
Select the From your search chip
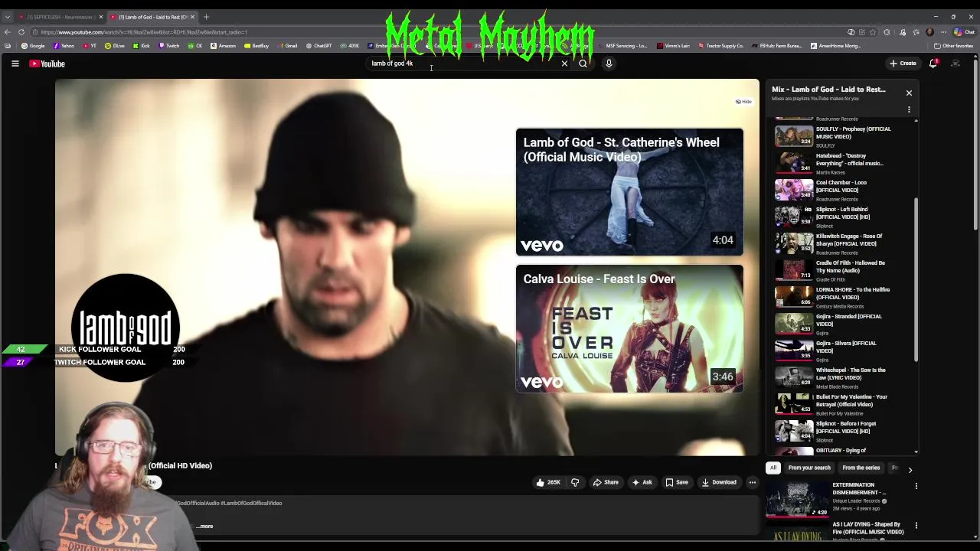pyautogui.click(x=808, y=468)
